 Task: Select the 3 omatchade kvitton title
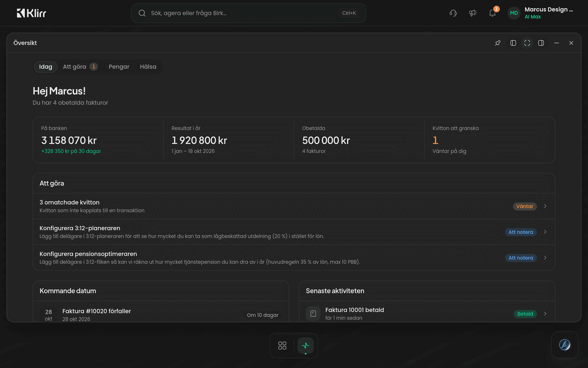pyautogui.click(x=69, y=202)
